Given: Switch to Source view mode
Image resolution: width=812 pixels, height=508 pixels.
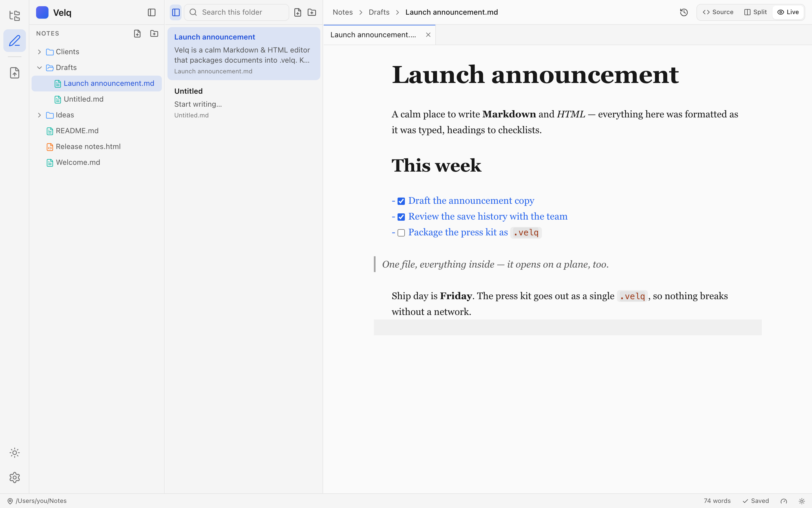Looking at the screenshot, I should point(718,12).
